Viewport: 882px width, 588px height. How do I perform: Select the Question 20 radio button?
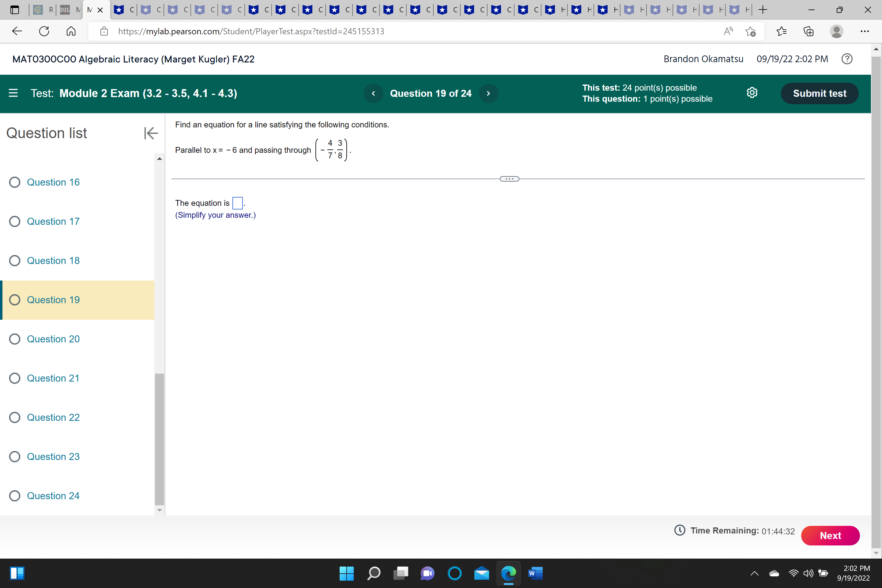click(15, 339)
